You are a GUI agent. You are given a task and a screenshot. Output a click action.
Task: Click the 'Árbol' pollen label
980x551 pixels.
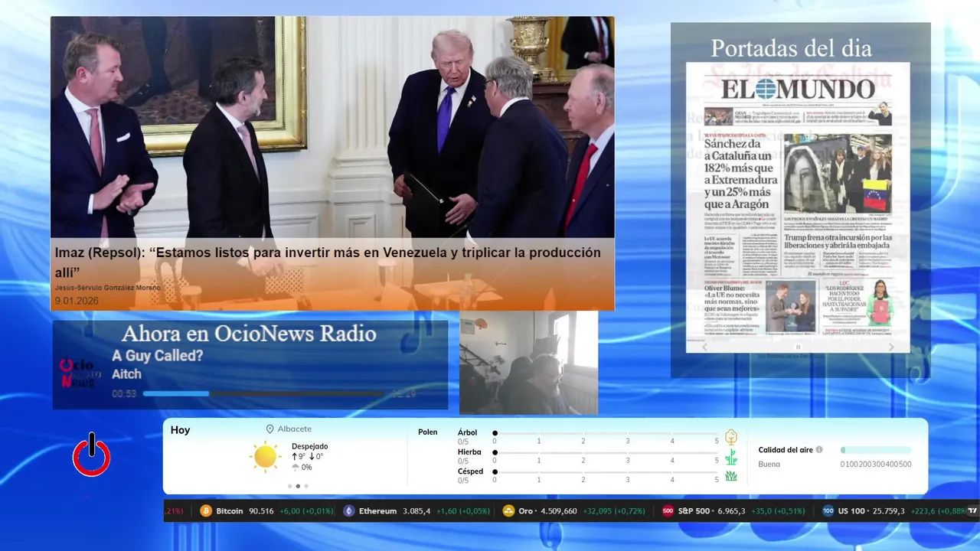click(467, 432)
